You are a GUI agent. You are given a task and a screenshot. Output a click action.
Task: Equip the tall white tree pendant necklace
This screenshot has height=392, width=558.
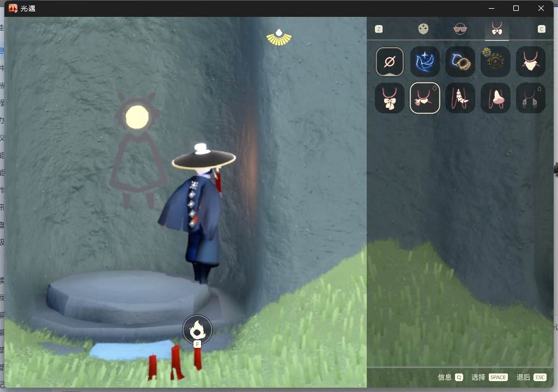coord(460,98)
